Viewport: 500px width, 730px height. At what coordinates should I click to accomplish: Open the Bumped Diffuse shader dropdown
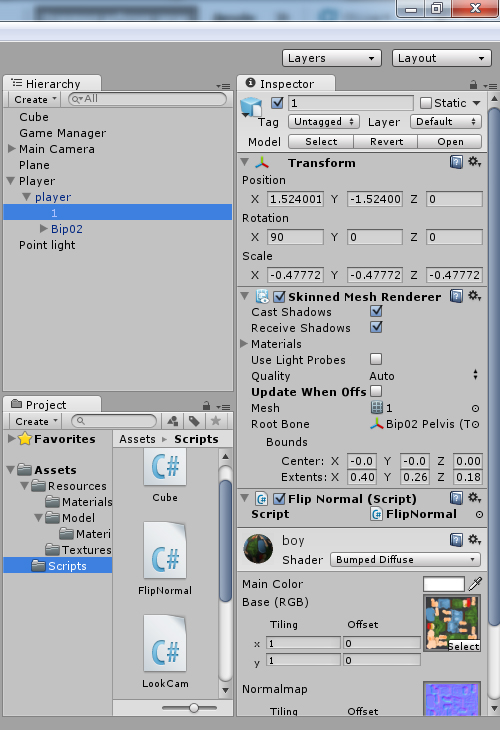click(405, 559)
